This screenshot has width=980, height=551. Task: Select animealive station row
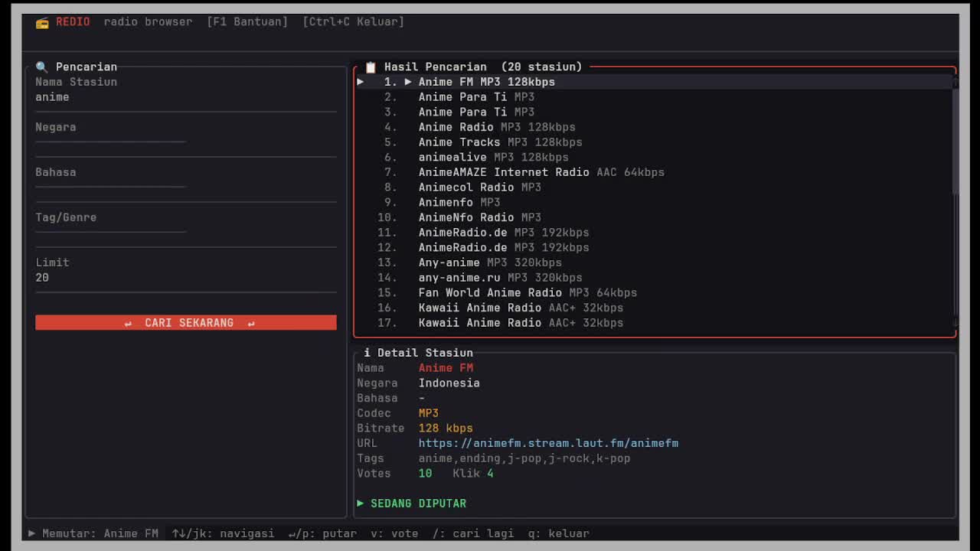click(x=655, y=157)
